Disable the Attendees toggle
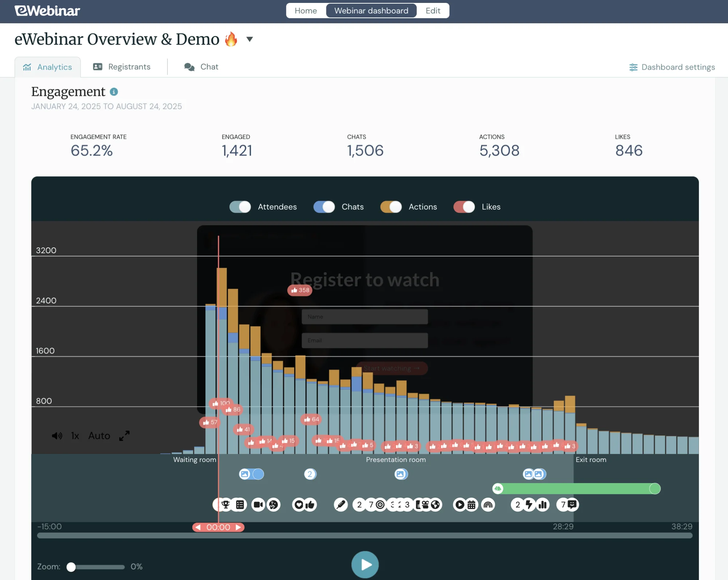This screenshot has height=580, width=728. (240, 207)
